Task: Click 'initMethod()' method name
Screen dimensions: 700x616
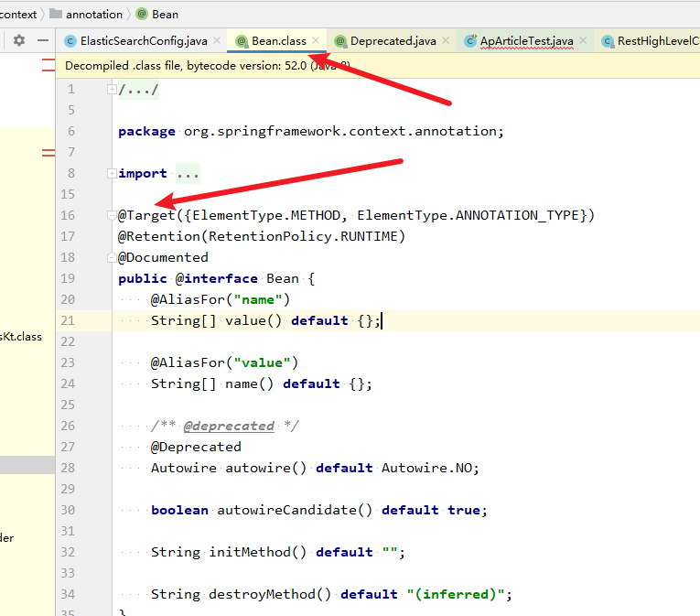Action: [x=258, y=553]
